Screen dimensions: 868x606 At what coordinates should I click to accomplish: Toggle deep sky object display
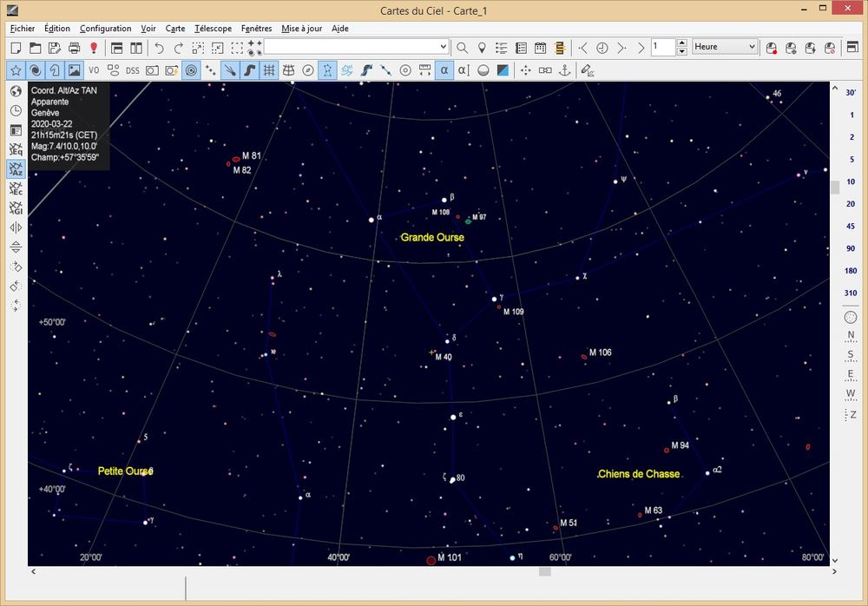(x=36, y=70)
